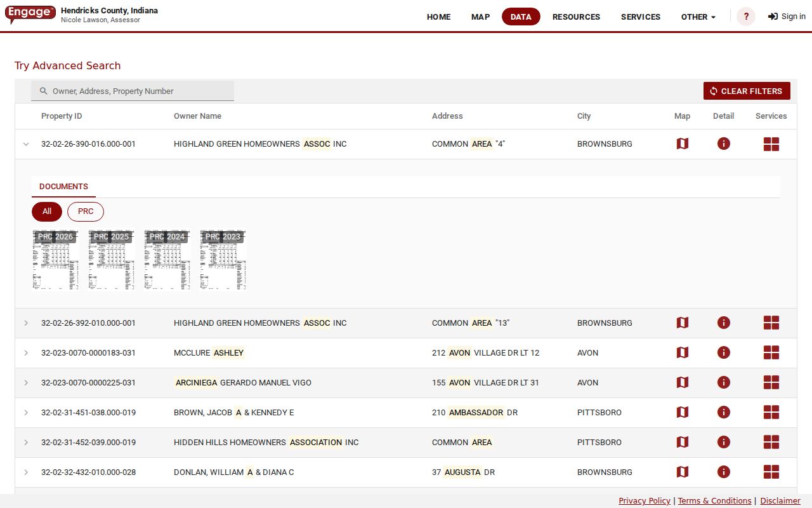The height and width of the screenshot is (508, 812).
Task: View detail for 155 Avon Village Dr
Action: pyautogui.click(x=724, y=383)
